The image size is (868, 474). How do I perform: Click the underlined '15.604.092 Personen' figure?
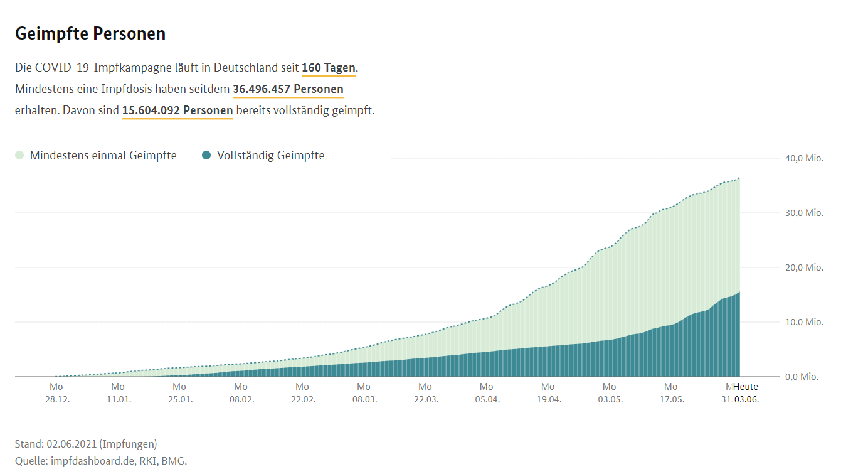click(x=177, y=110)
